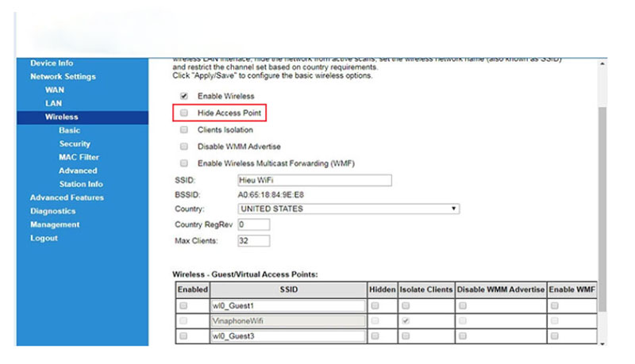The image size is (635, 364).
Task: Open the Country dropdown showing UNITED STATES
Action: 348,209
